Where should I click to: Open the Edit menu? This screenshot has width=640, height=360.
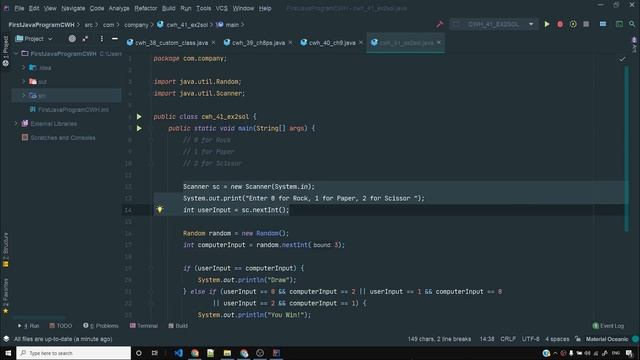click(34, 8)
